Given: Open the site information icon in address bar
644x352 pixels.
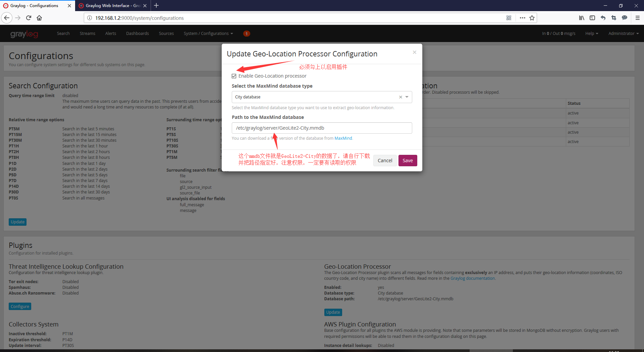Looking at the screenshot, I should tap(90, 18).
